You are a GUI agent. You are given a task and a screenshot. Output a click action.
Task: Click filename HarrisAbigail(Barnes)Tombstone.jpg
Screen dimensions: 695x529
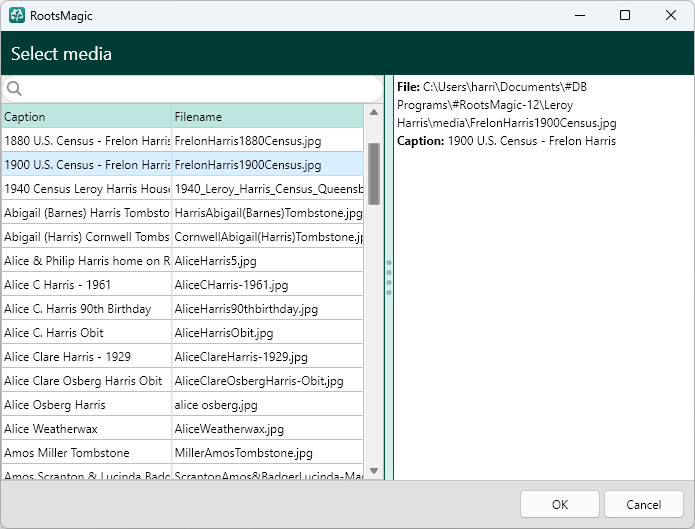269,213
